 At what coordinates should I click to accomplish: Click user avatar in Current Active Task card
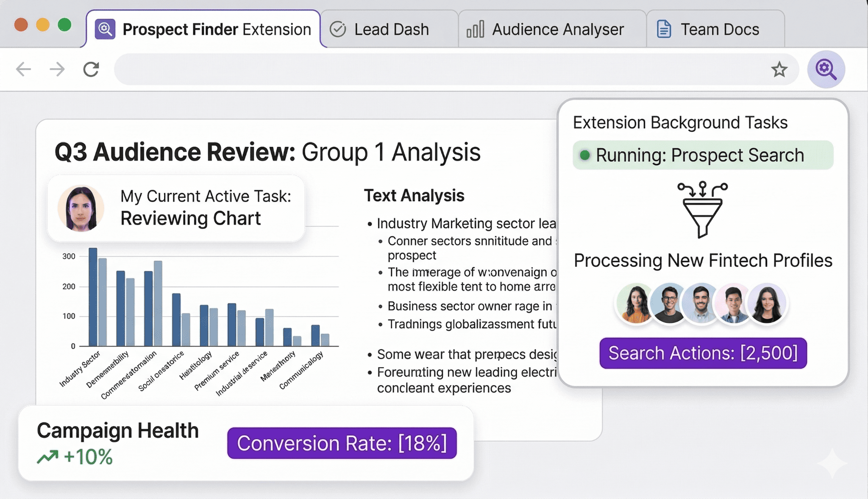pos(81,208)
